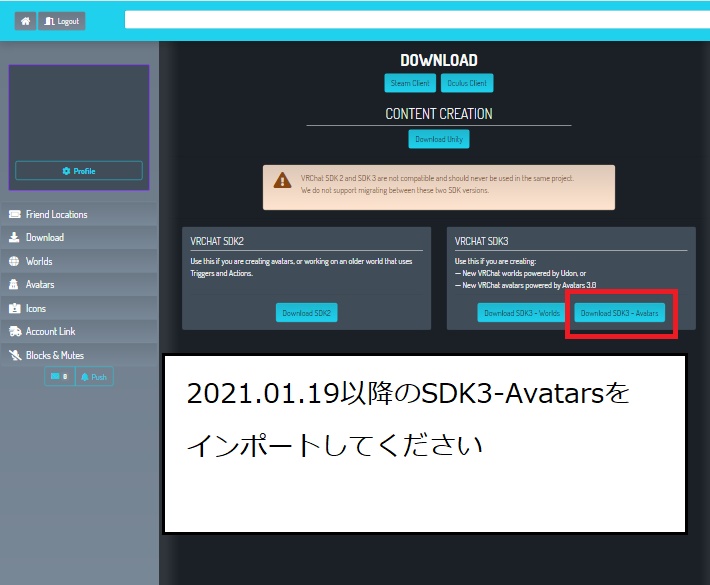Log out using the Logout button

(x=62, y=21)
